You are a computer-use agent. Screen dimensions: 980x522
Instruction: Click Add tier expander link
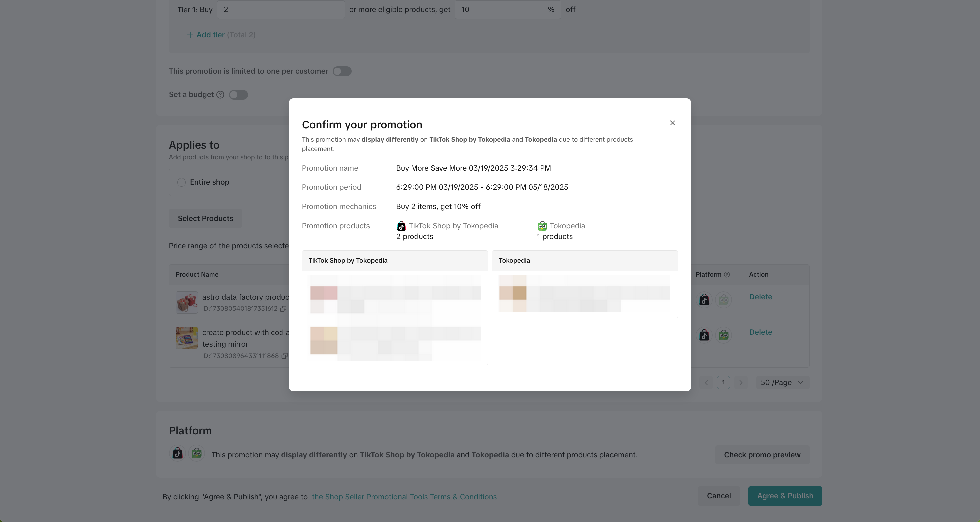(210, 35)
